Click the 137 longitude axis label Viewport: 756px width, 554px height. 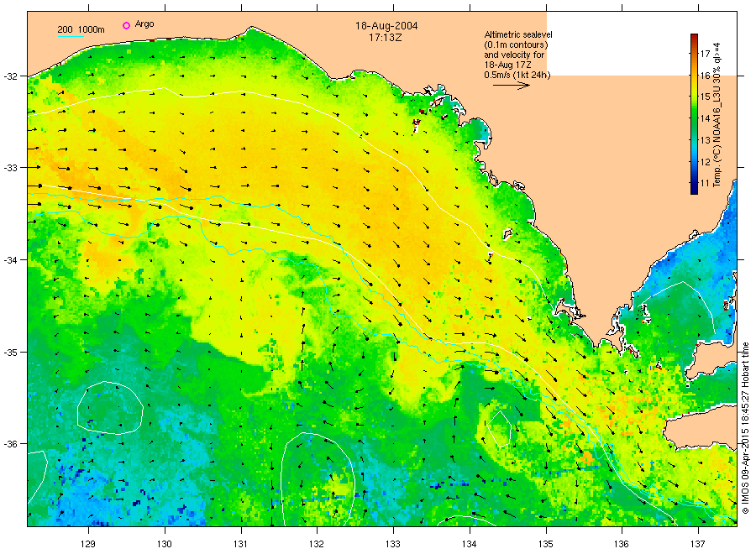pos(698,545)
